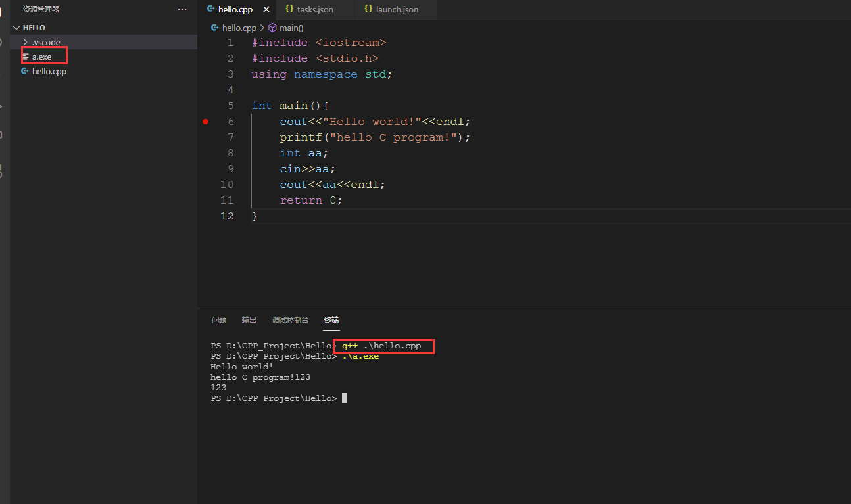Switch to the tasks.json tab
The width and height of the screenshot is (851, 504).
(x=314, y=10)
